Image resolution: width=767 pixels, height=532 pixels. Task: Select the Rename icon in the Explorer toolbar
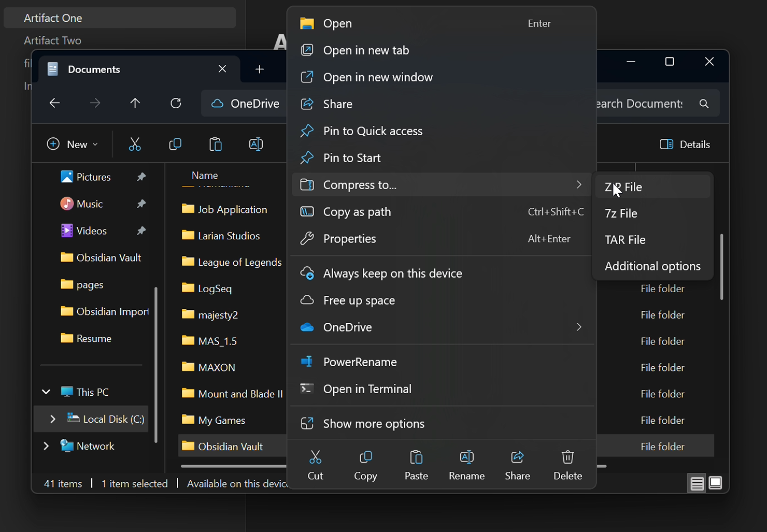pyautogui.click(x=256, y=144)
